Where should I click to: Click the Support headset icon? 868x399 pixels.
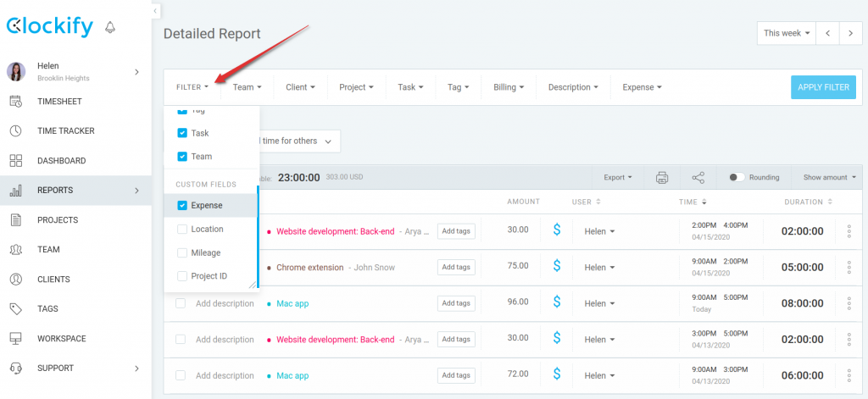(x=16, y=368)
